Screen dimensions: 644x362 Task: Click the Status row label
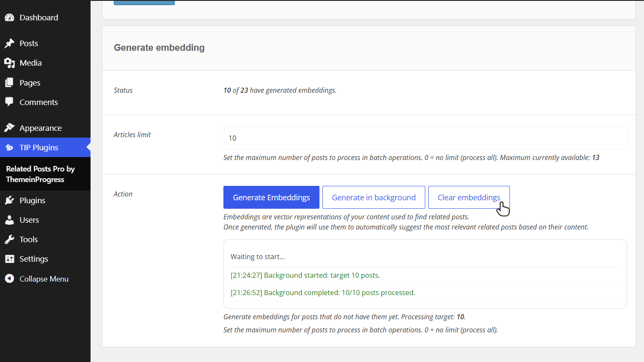pos(123,90)
